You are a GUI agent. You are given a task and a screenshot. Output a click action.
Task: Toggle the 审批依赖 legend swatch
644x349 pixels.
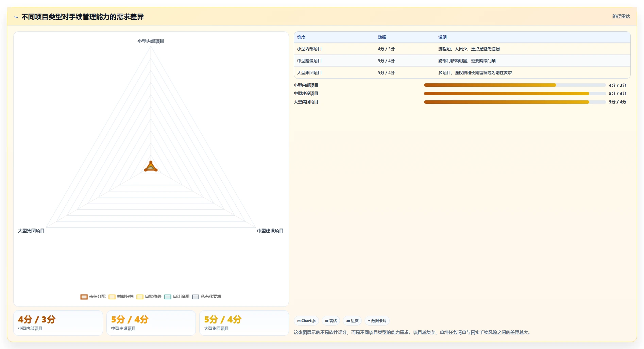pyautogui.click(x=140, y=297)
